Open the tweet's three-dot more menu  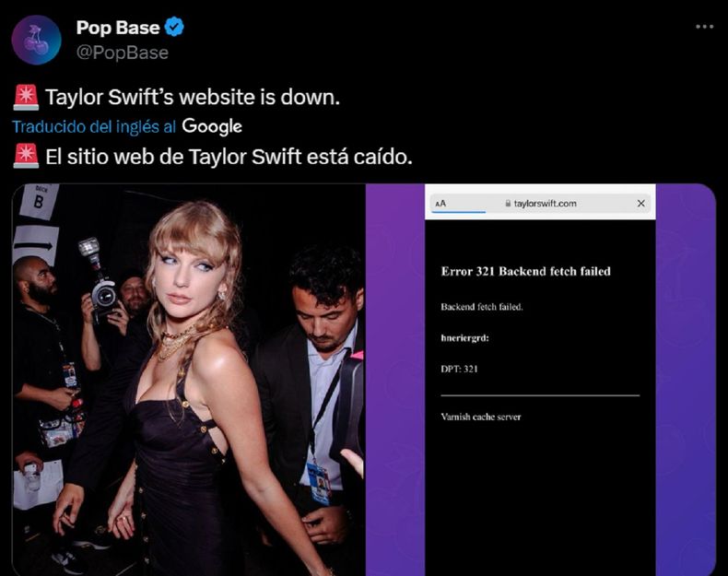tap(704, 28)
